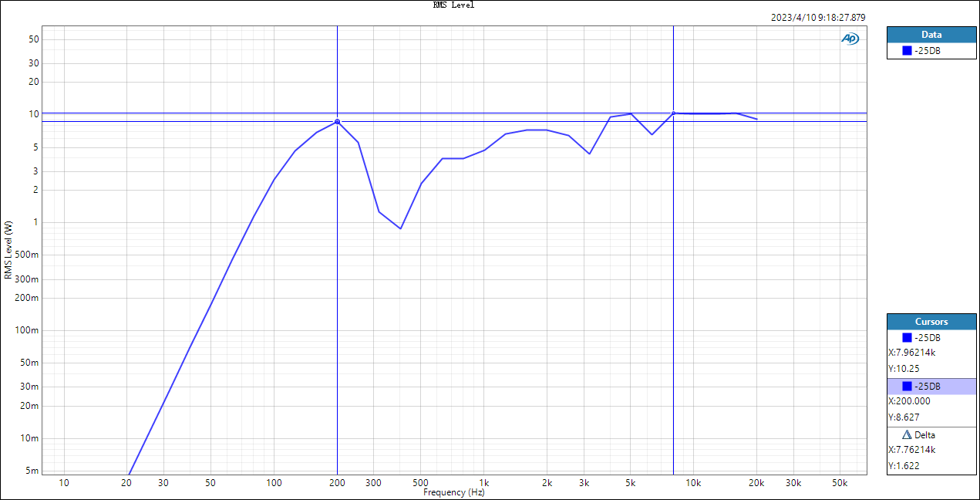Click the timestamp above the graph

point(818,17)
